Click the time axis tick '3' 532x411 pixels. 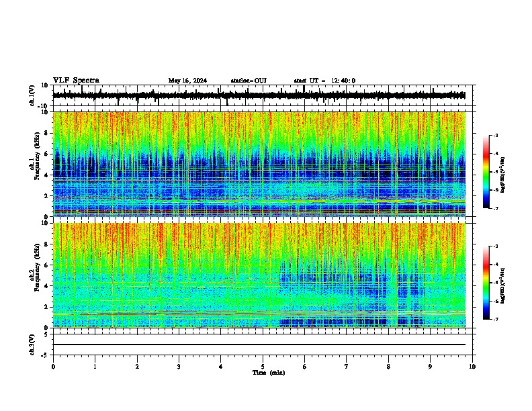pos(179,367)
